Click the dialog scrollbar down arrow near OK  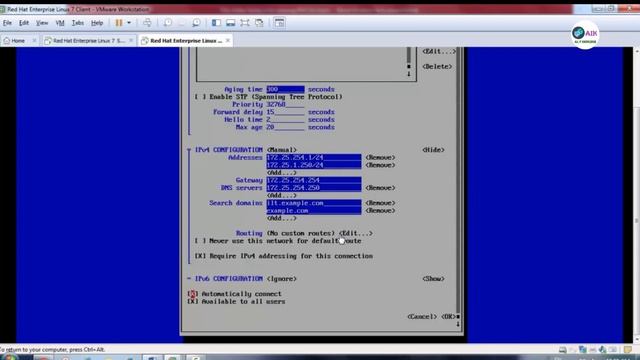coord(458,324)
